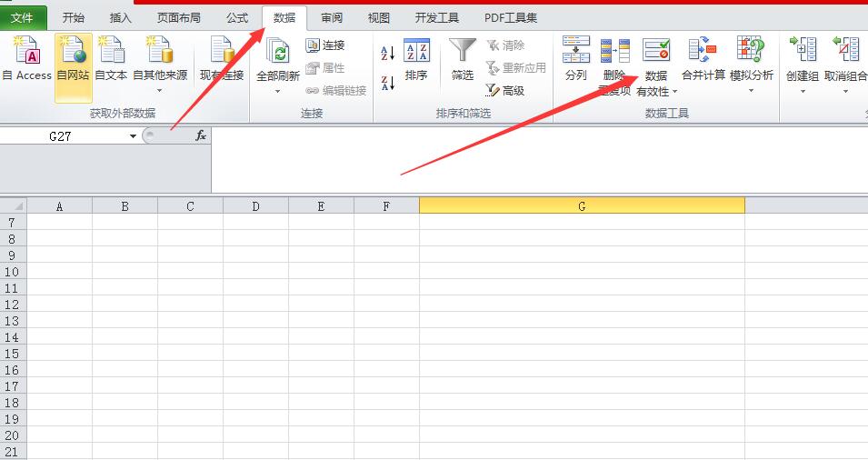Select column G header
The width and height of the screenshot is (868, 460).
[x=582, y=206]
